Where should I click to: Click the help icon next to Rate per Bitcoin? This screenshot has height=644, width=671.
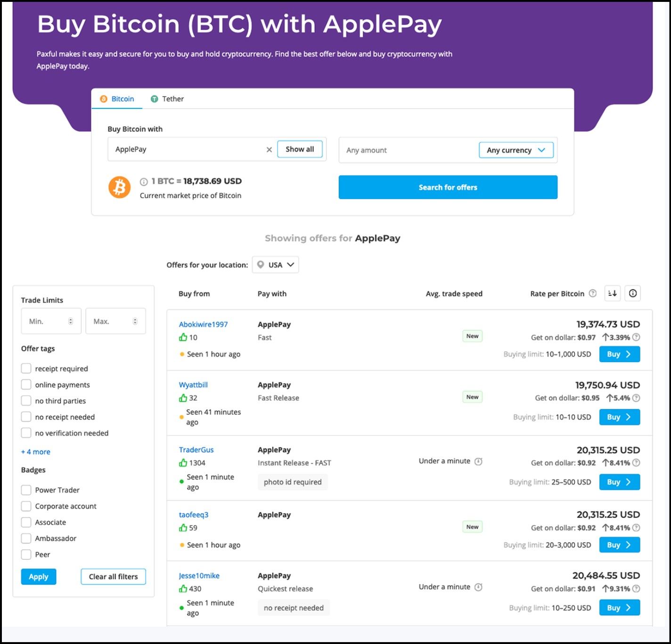pyautogui.click(x=593, y=293)
